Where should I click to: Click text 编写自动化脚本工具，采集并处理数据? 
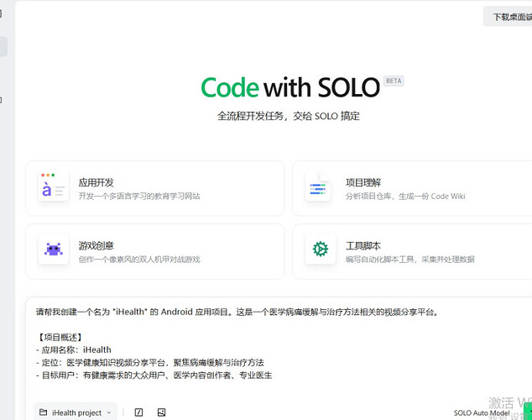(409, 260)
